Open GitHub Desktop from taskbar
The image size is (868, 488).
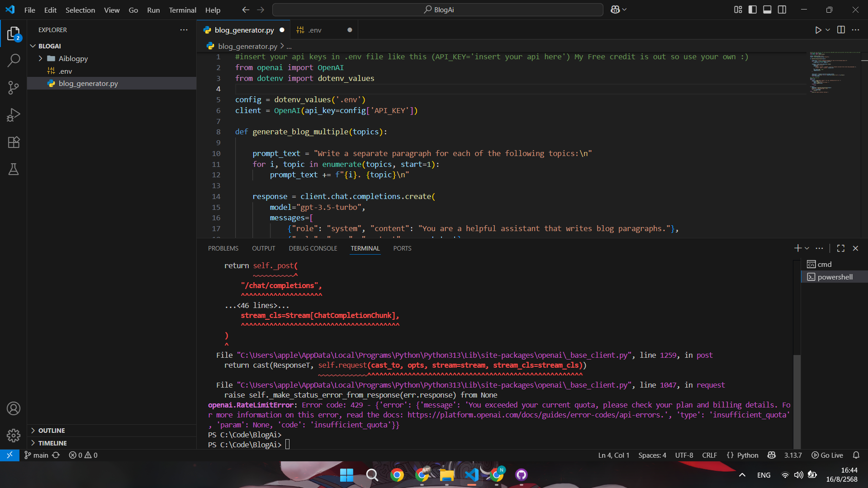[521, 475]
